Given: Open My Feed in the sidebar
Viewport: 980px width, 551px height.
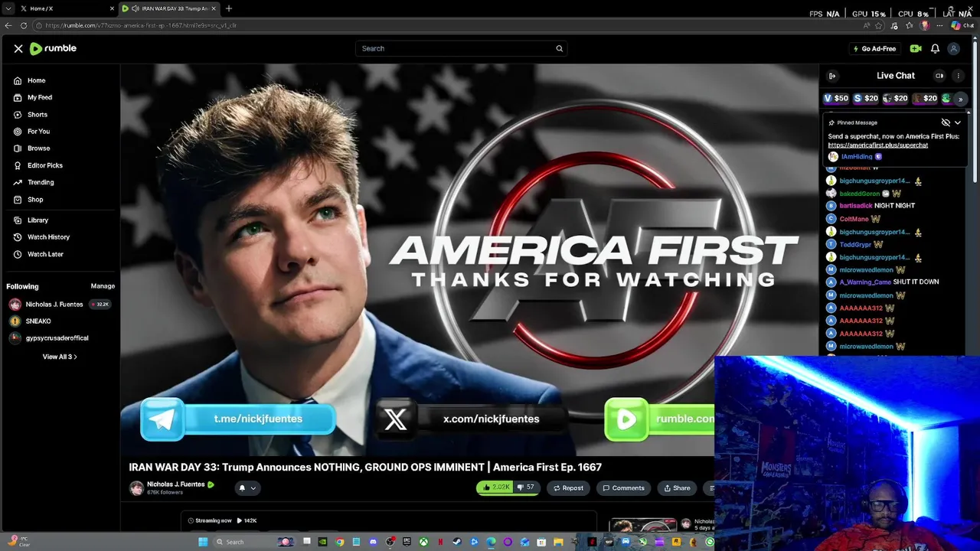Looking at the screenshot, I should tap(40, 97).
